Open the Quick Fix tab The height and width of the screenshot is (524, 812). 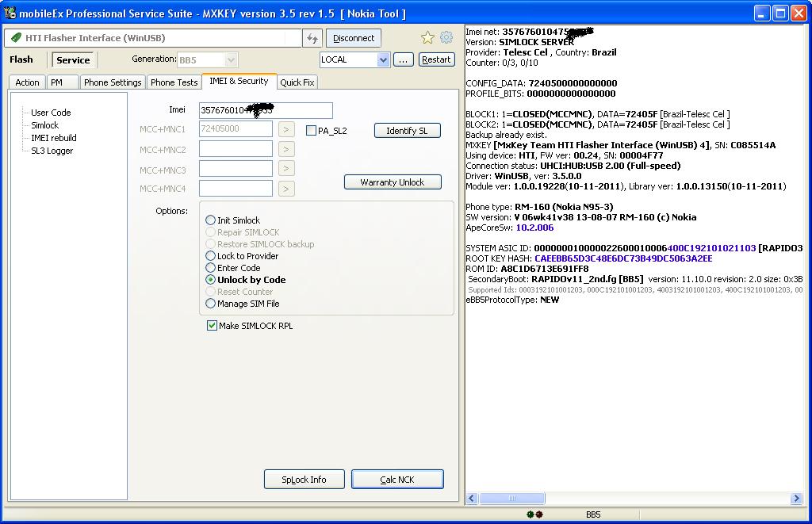tap(297, 82)
